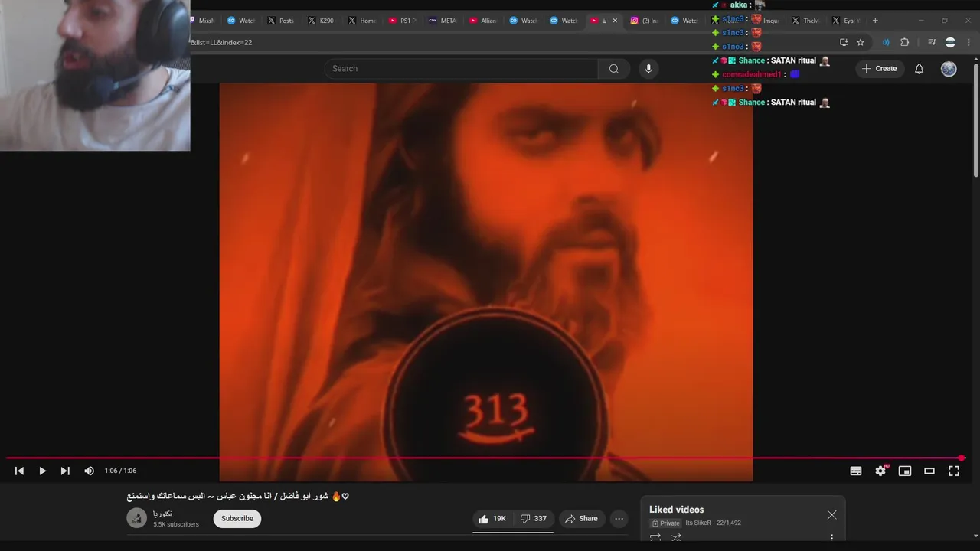
Task: Click the Private badge in playlist panel
Action: (666, 523)
